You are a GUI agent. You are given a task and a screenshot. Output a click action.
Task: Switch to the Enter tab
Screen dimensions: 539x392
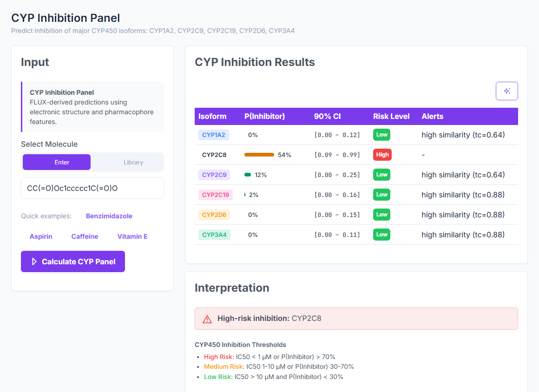pos(57,162)
